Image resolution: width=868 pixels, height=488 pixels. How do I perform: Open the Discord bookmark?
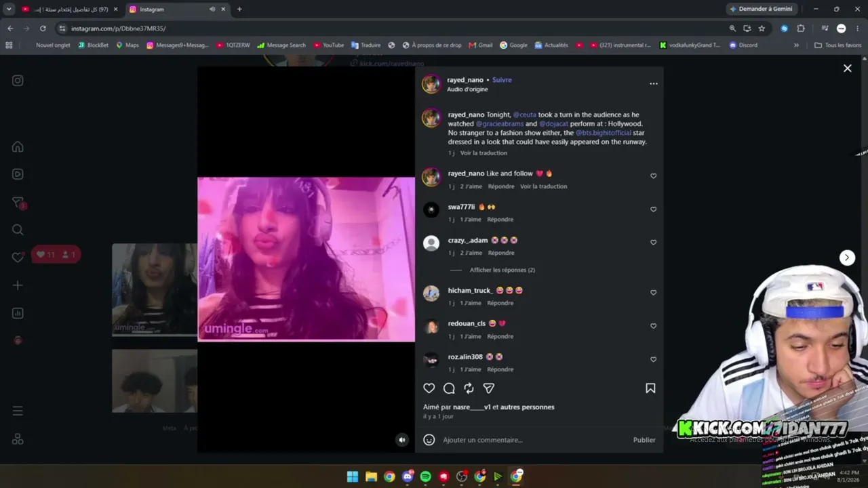(743, 45)
